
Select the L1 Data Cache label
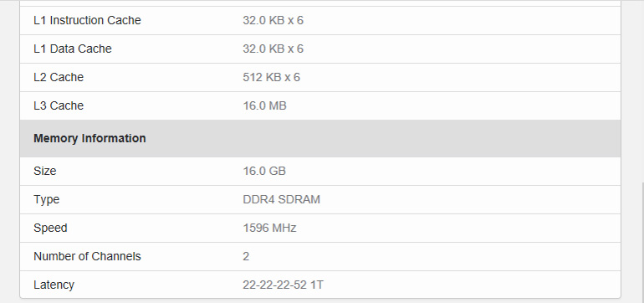pyautogui.click(x=73, y=49)
